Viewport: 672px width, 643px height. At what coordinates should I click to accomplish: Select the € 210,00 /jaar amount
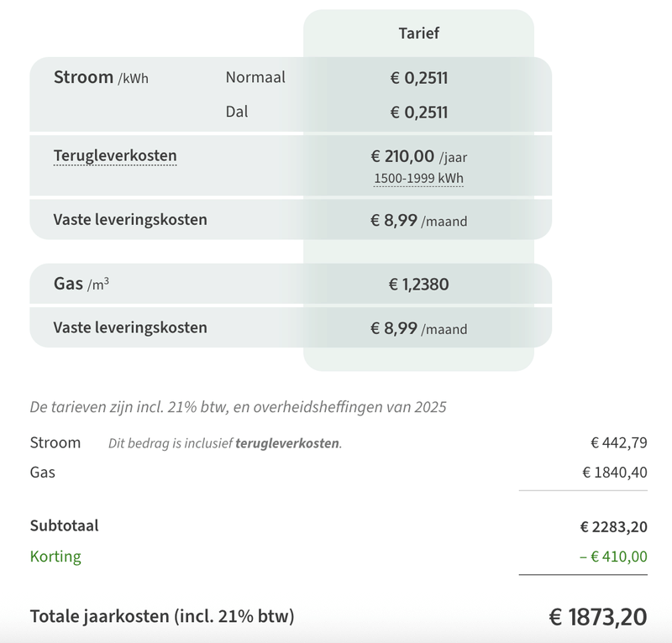coord(418,156)
